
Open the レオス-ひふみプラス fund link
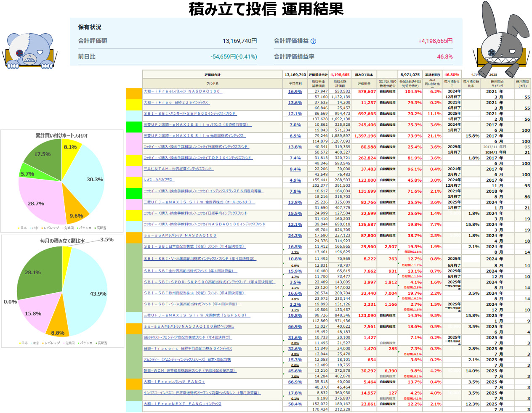158,180
